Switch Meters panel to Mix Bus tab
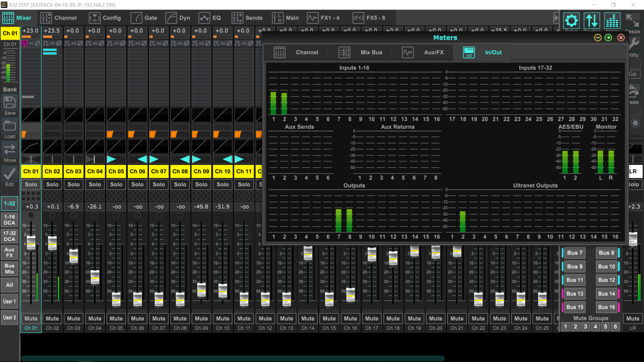Viewport: 644px width, 362px height. [360, 52]
